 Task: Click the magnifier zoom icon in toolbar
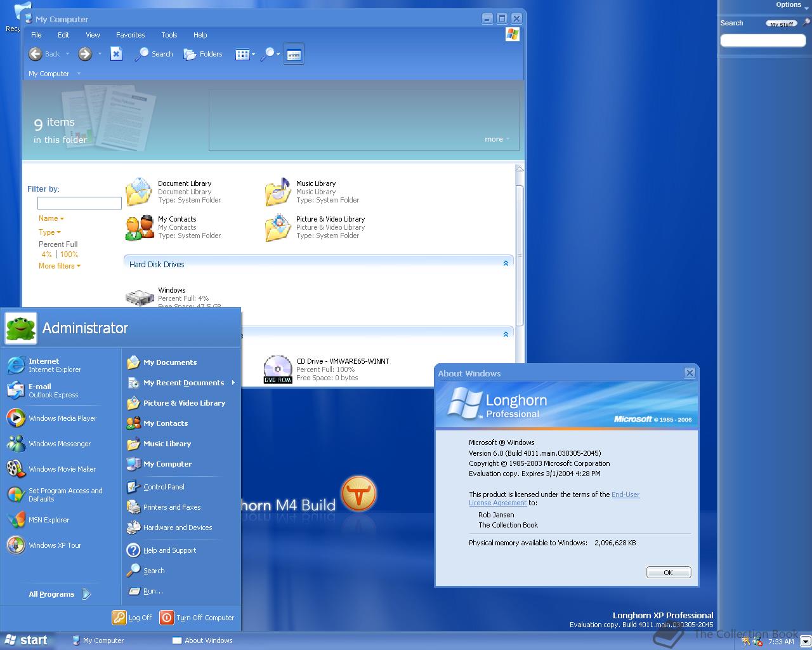point(269,55)
